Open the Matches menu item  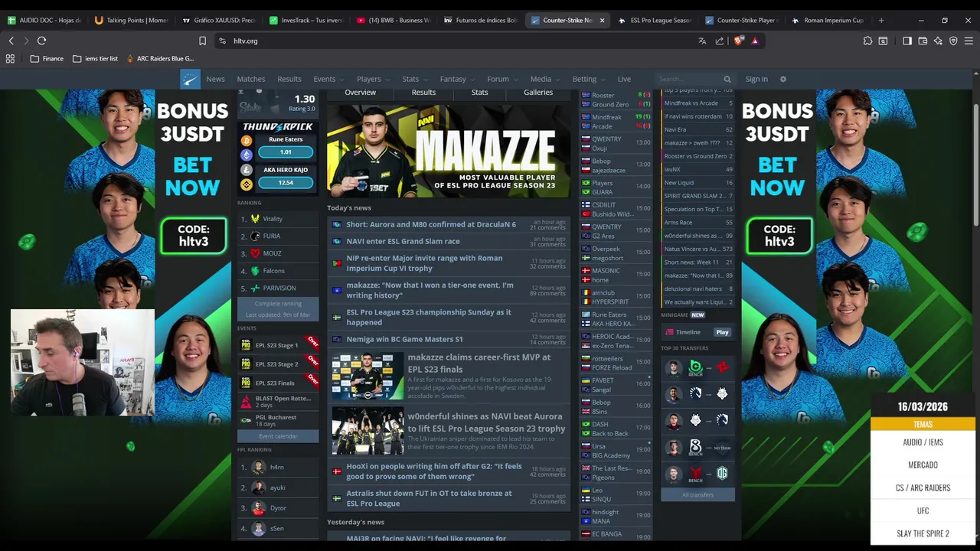pos(250,79)
